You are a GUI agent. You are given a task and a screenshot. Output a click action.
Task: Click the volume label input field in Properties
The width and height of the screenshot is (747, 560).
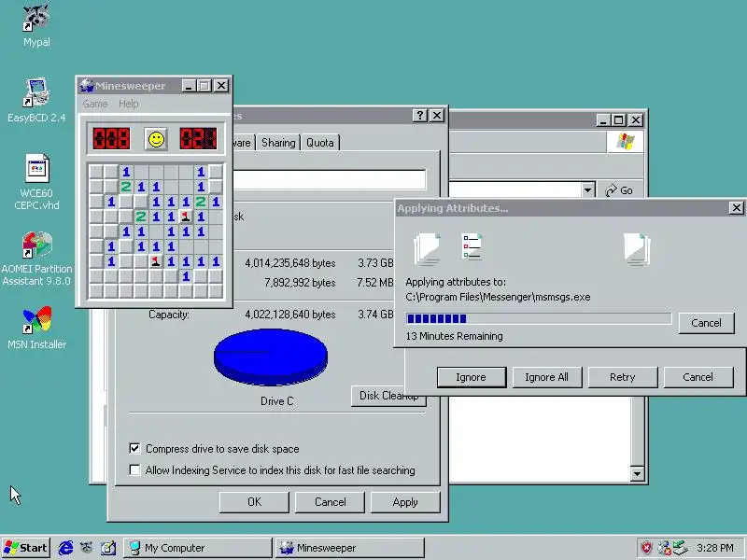[x=330, y=180]
